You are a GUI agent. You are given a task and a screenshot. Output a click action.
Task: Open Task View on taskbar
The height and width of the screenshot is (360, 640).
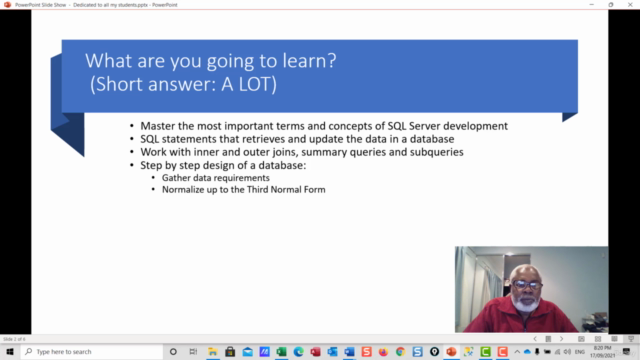[193, 351]
